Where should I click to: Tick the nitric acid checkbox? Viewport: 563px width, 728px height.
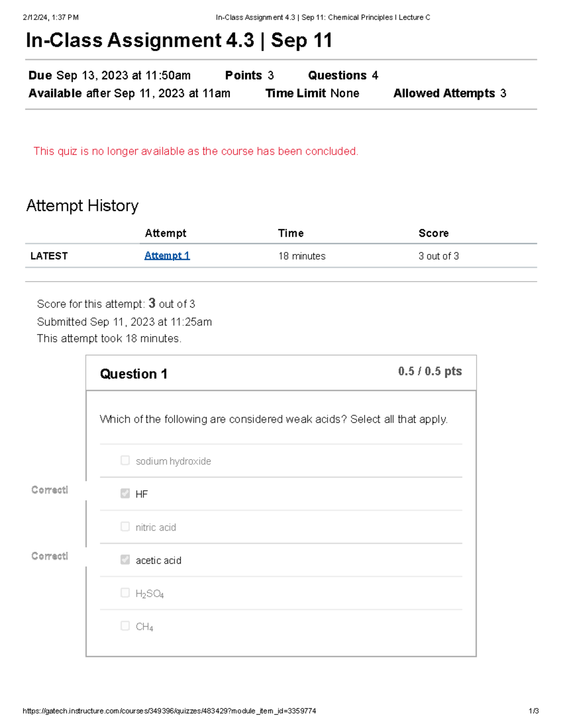pos(125,526)
